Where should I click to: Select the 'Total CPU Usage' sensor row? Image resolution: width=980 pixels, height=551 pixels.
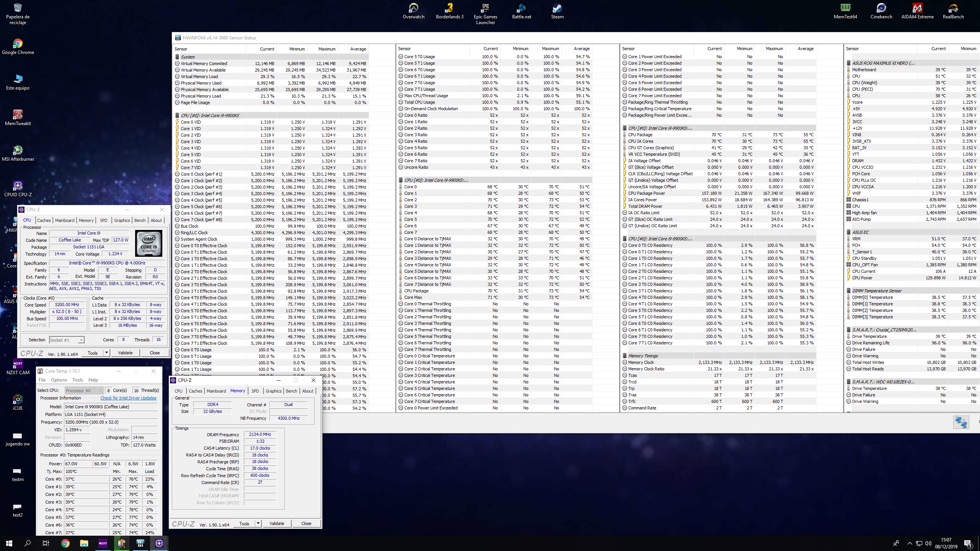[x=494, y=102]
